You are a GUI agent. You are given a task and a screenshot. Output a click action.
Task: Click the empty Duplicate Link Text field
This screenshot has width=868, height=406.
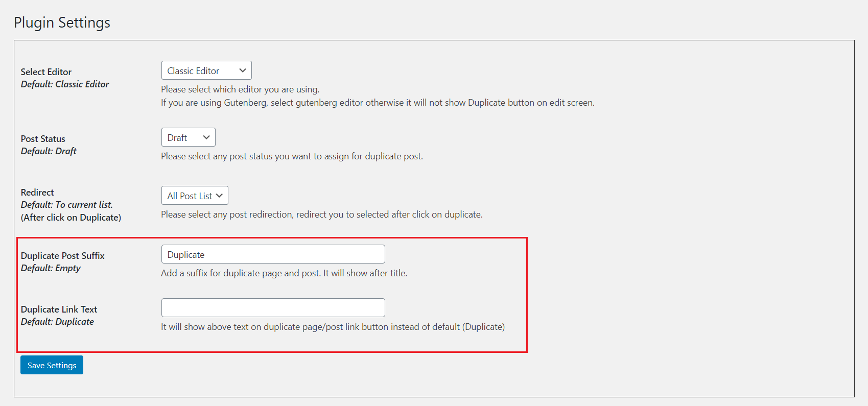273,308
